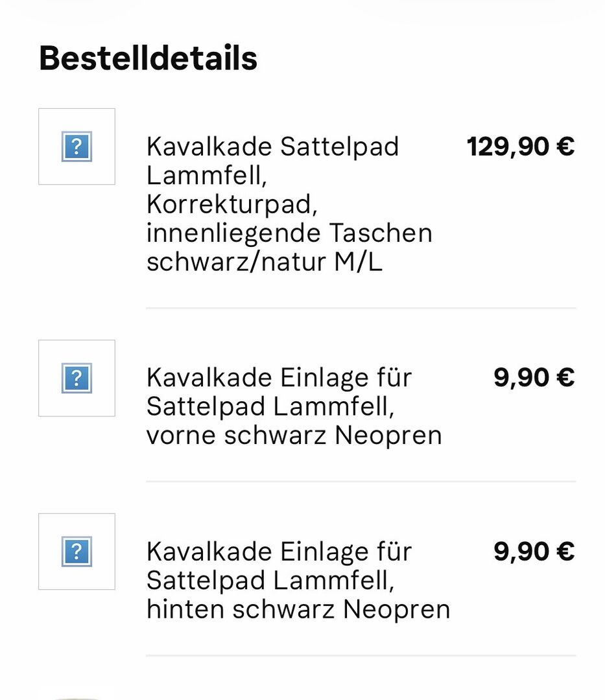The height and width of the screenshot is (700, 605).
Task: Select the 'vorne schwarz Neopren' text line
Action: point(294,435)
